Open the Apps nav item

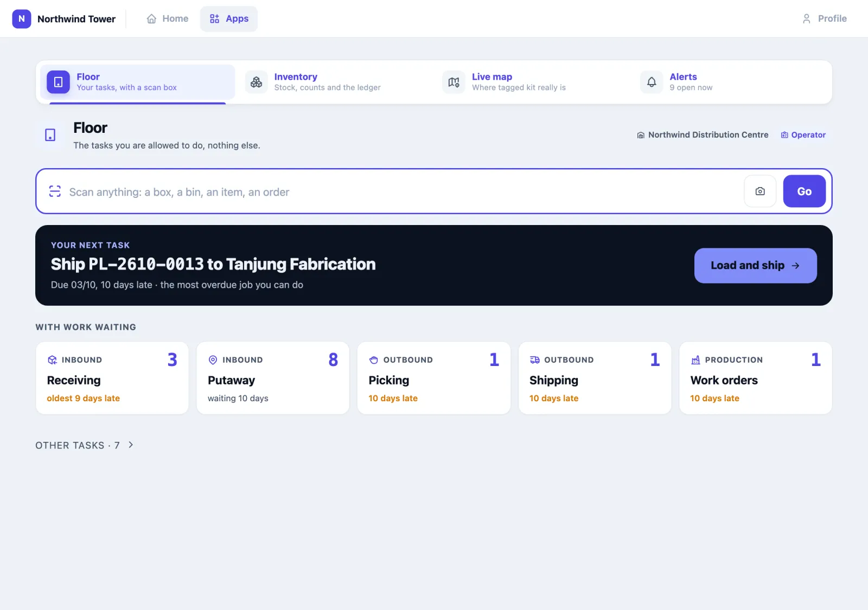click(x=229, y=19)
